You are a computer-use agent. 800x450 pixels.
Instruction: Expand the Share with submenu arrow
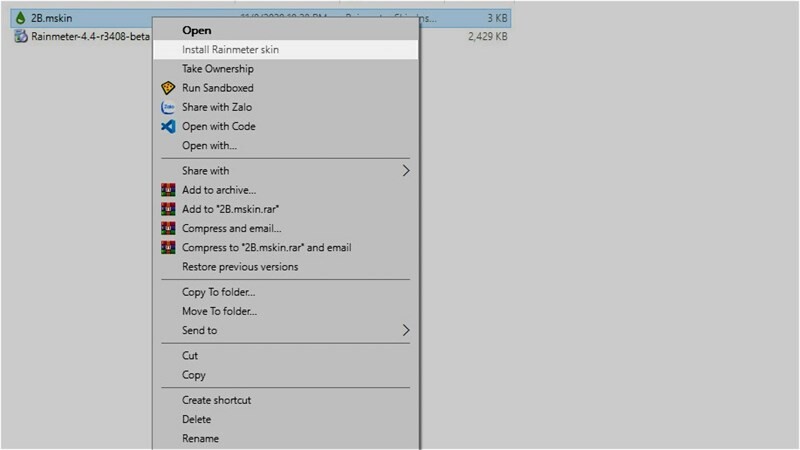click(x=405, y=171)
